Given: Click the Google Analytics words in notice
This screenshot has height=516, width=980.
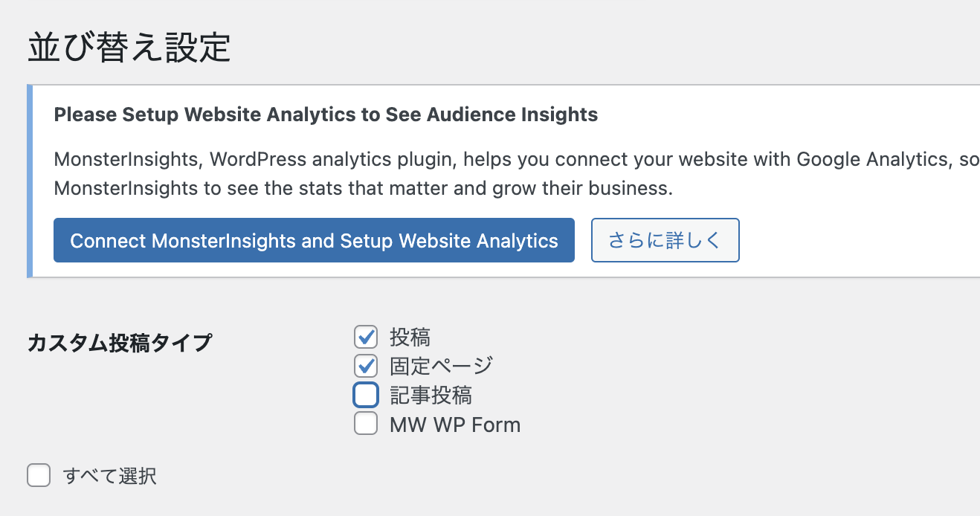Looking at the screenshot, I should (873, 159).
